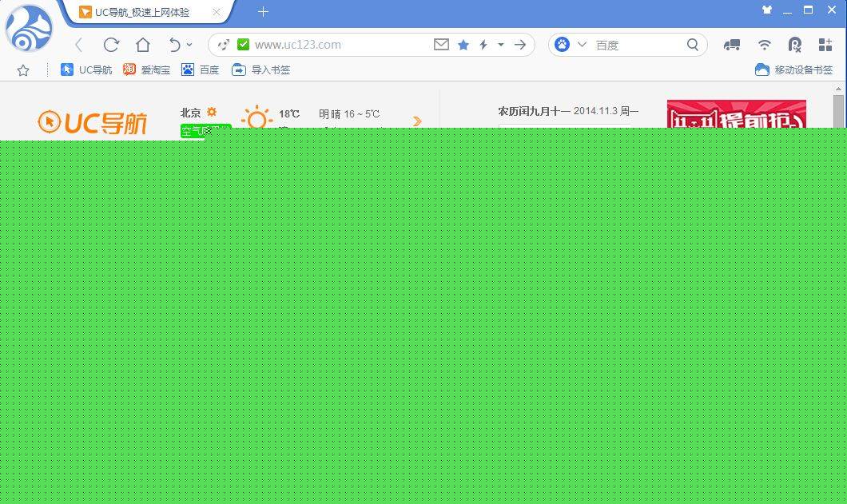Bookmark this page via the star icon
The width and height of the screenshot is (847, 504).
point(463,45)
